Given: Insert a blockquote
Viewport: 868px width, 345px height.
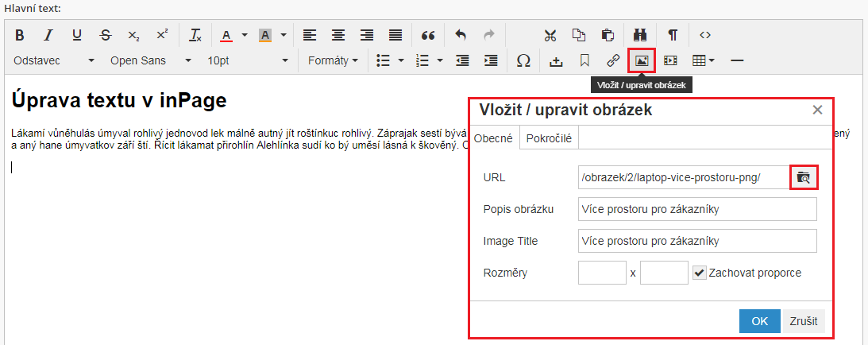Looking at the screenshot, I should coord(428,35).
